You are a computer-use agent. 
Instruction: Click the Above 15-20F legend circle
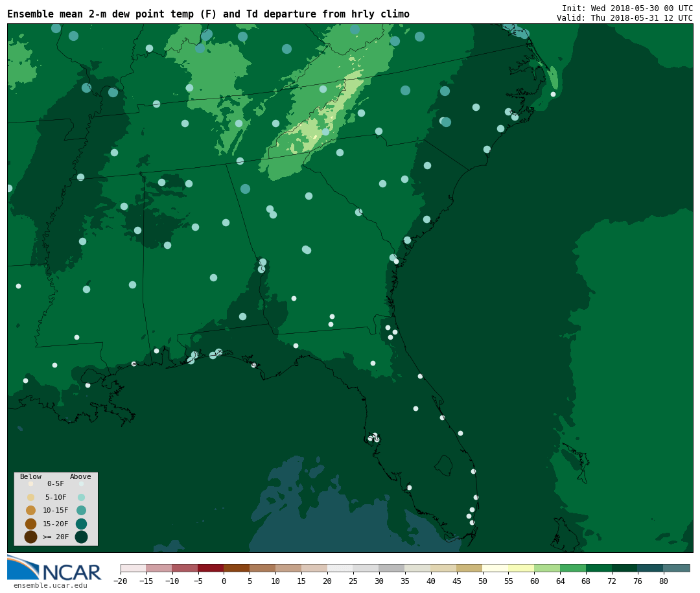[81, 524]
